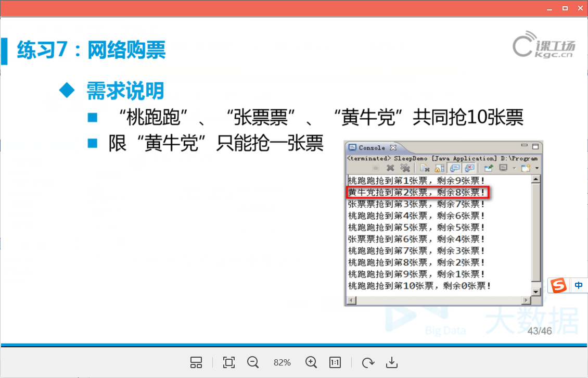Click the page number 43/46

click(x=540, y=331)
